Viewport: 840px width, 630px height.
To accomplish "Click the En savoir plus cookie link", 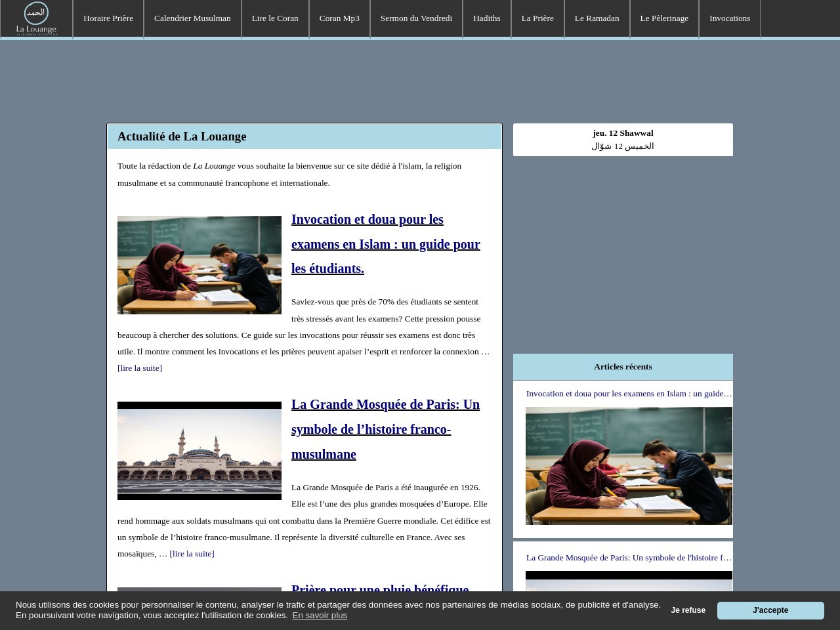I will [320, 616].
